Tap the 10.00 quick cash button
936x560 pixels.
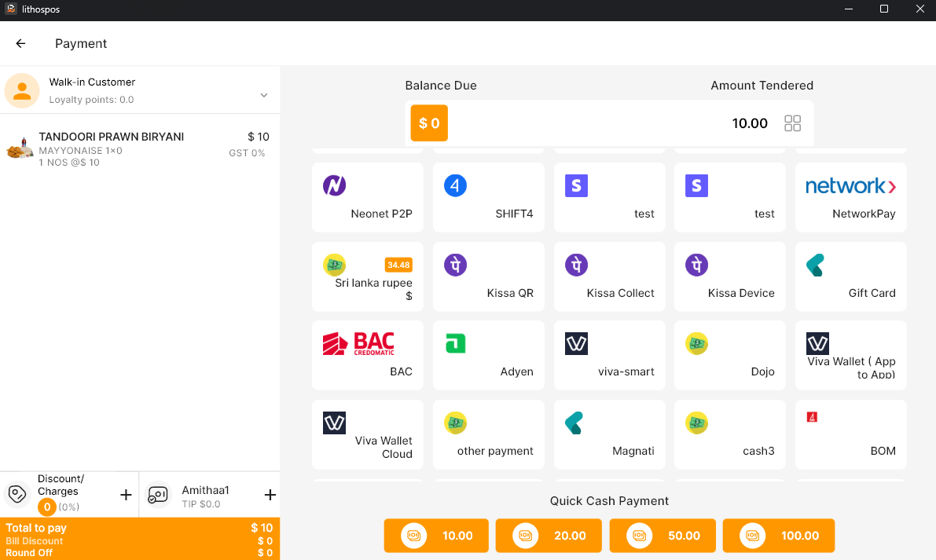[436, 536]
